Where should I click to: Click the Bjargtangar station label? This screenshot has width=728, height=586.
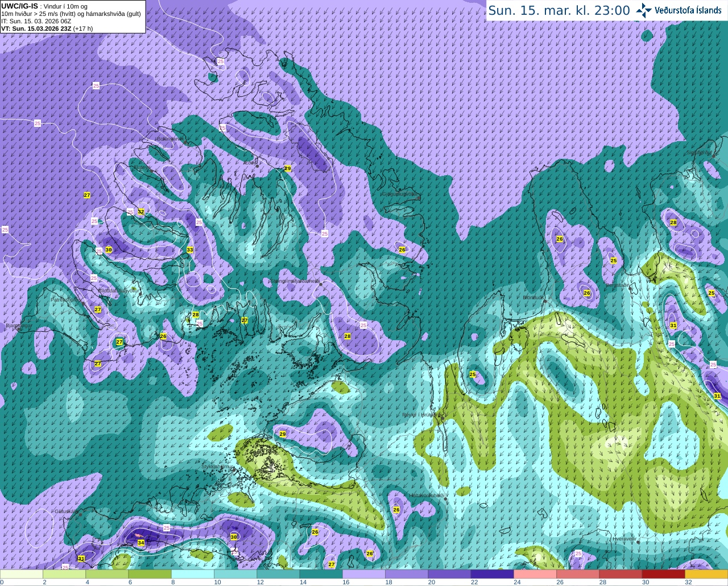[x=19, y=326]
